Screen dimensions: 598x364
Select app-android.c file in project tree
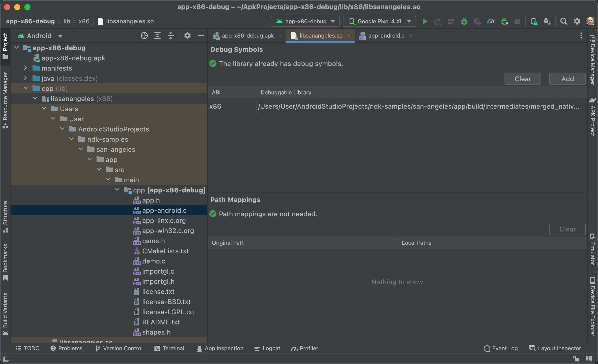coord(164,210)
